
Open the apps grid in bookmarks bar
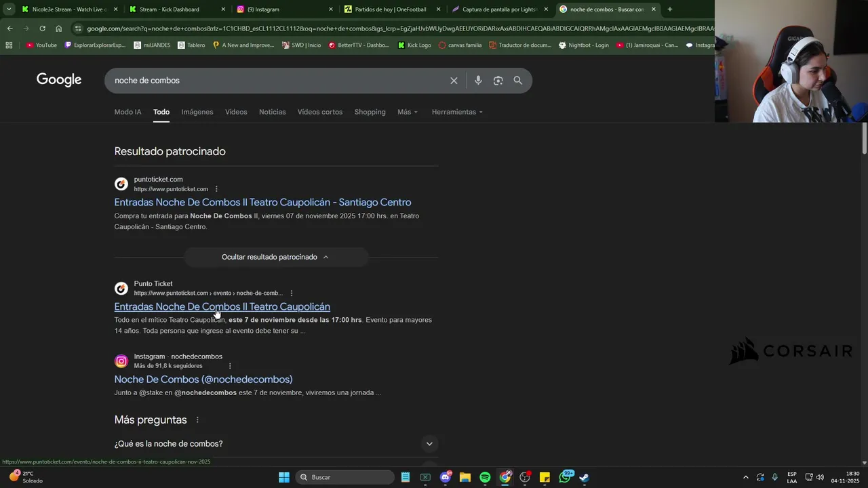9,45
